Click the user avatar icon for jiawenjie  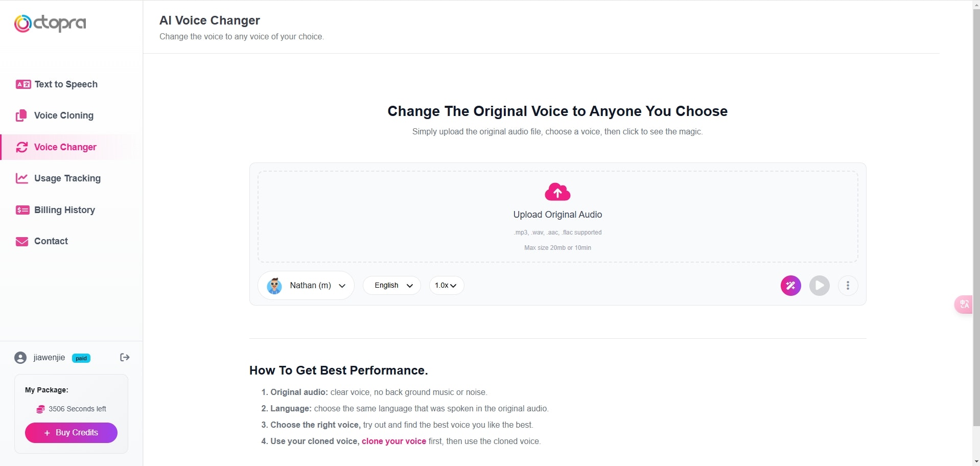click(x=20, y=358)
